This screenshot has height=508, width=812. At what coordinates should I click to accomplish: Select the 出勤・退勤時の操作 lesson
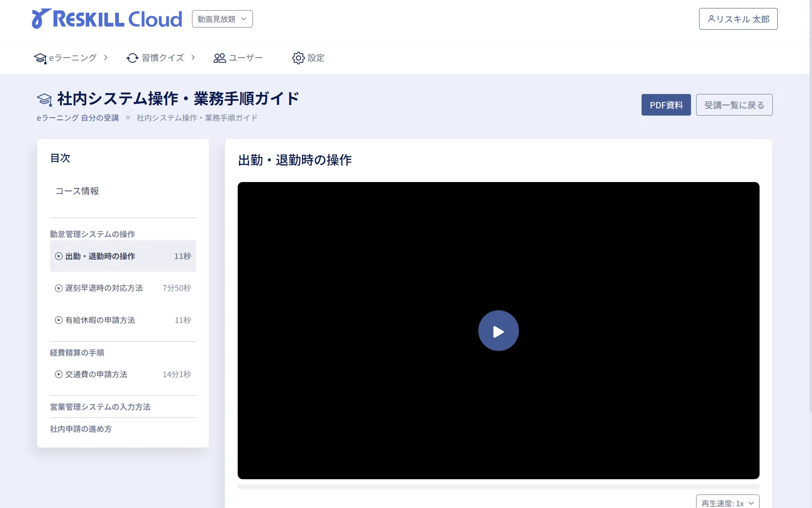(x=123, y=256)
